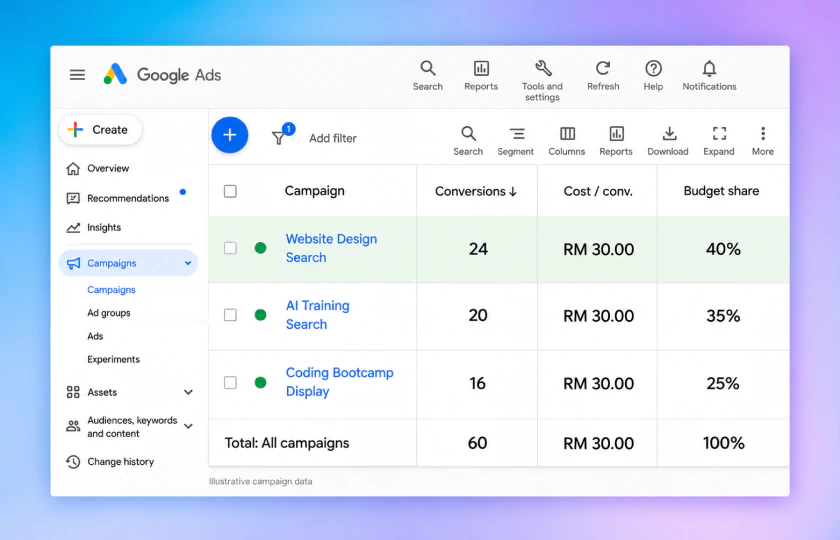The image size is (840, 540).
Task: Tick the select-all campaigns checkbox
Action: (230, 191)
